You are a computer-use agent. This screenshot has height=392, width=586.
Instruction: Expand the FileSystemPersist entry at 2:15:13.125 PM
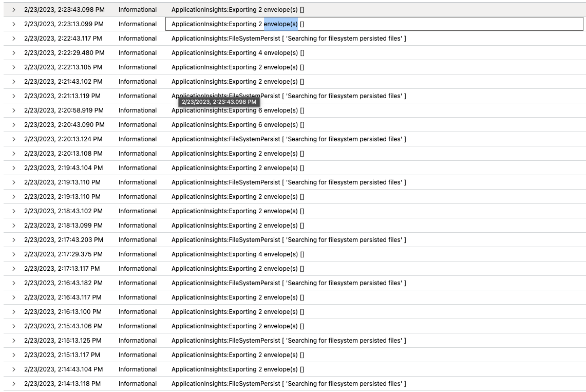point(14,341)
